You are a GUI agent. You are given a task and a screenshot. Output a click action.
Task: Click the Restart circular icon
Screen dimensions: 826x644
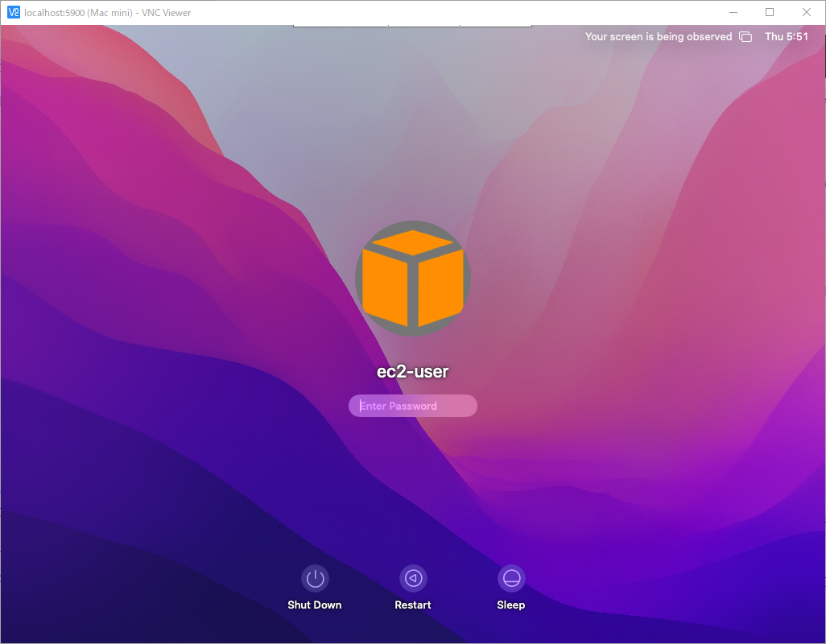click(x=413, y=578)
